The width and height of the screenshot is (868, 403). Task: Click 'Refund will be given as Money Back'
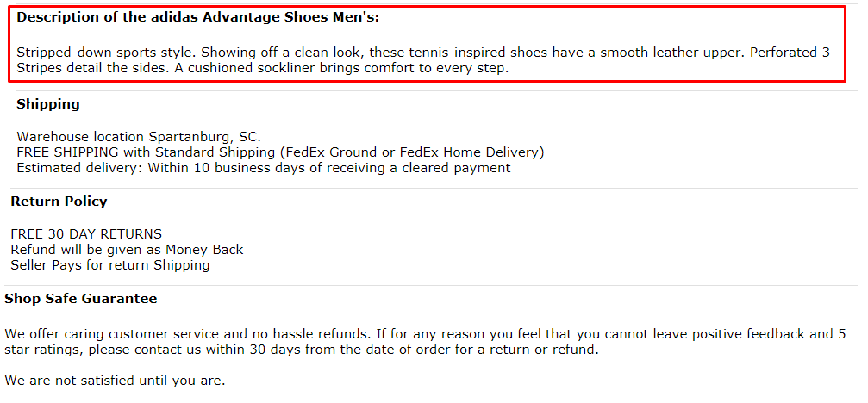pos(127,250)
